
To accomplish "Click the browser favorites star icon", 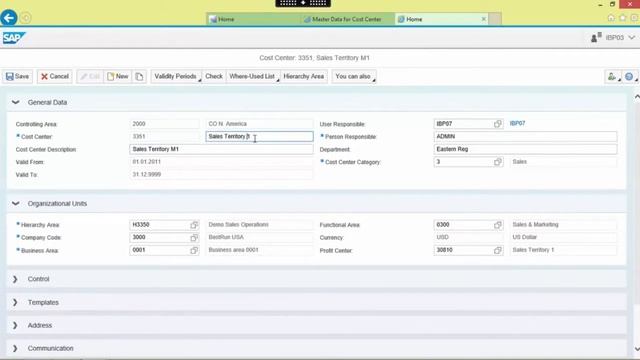I will tap(622, 18).
